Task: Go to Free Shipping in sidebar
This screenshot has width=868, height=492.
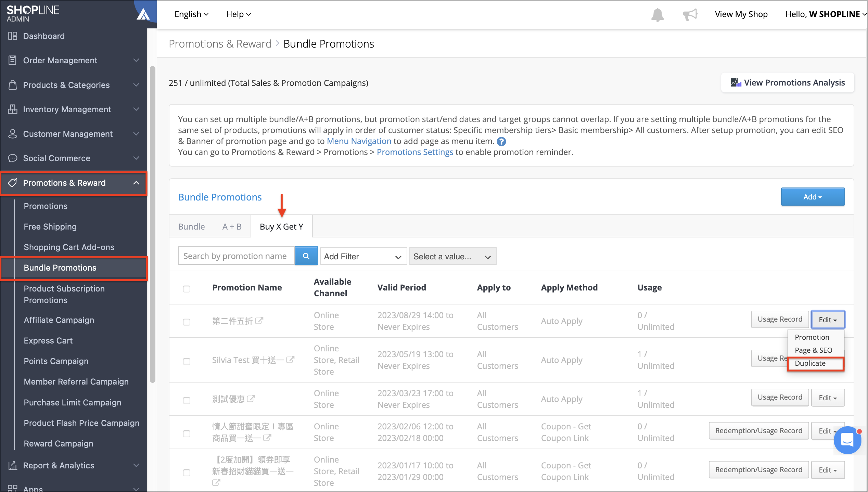Action: 50,226
